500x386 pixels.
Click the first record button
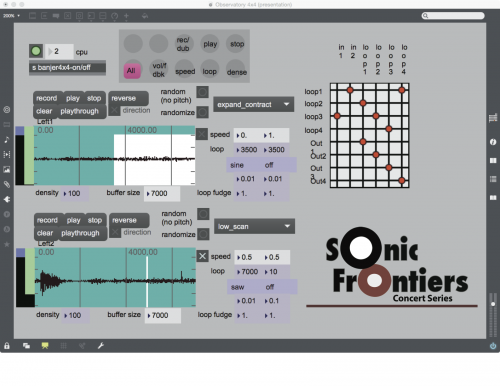[x=47, y=98]
